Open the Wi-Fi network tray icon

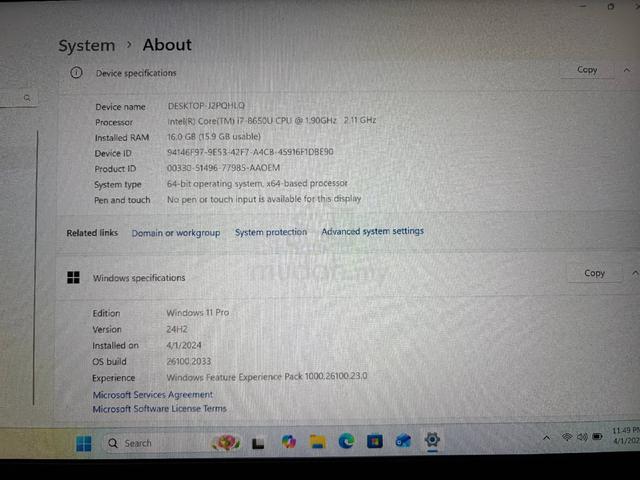pyautogui.click(x=567, y=437)
